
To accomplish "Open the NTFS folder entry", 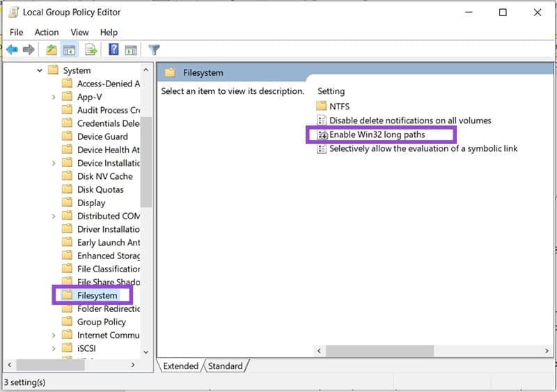I will click(x=339, y=107).
